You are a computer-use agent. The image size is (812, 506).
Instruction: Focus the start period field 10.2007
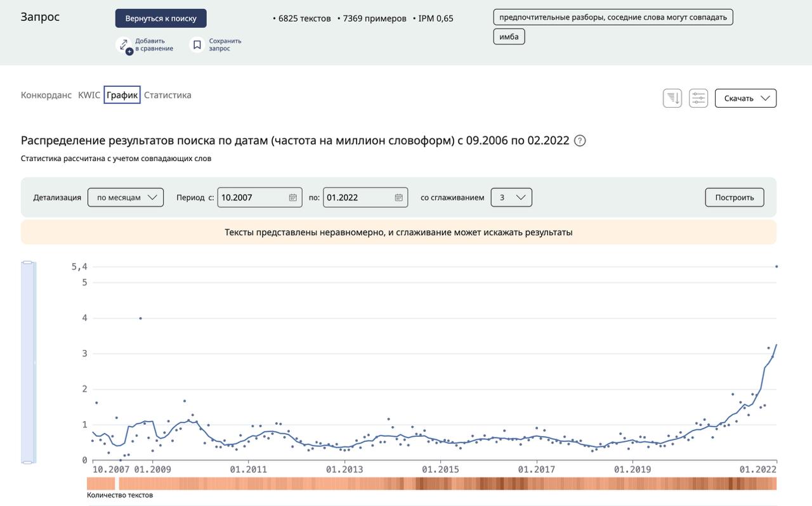tap(260, 197)
